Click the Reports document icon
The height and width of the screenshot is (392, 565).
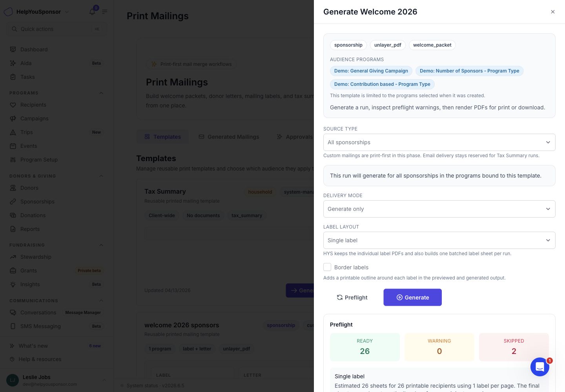coord(13,229)
